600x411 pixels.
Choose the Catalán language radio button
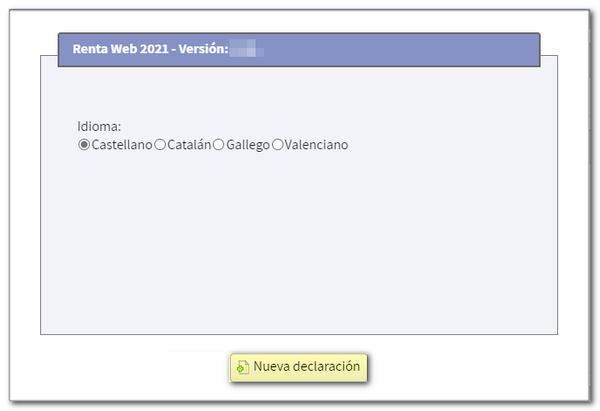160,145
